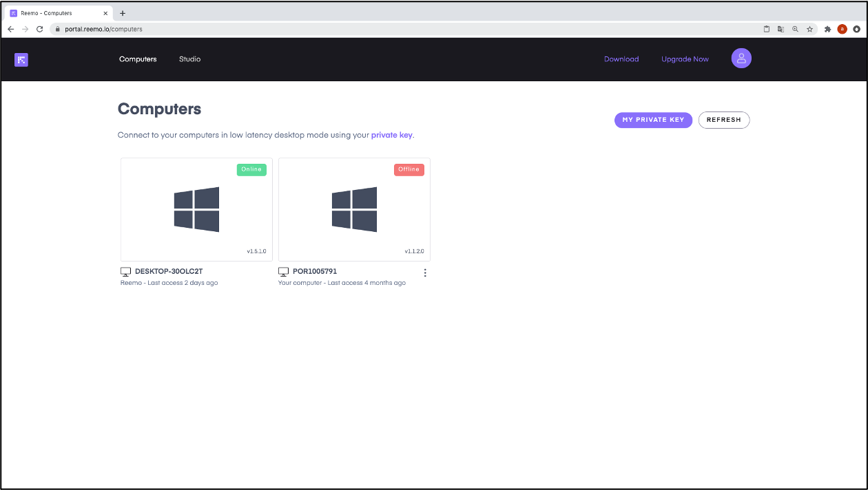Click the browser forward arrow
This screenshot has width=868, height=490.
[x=25, y=29]
